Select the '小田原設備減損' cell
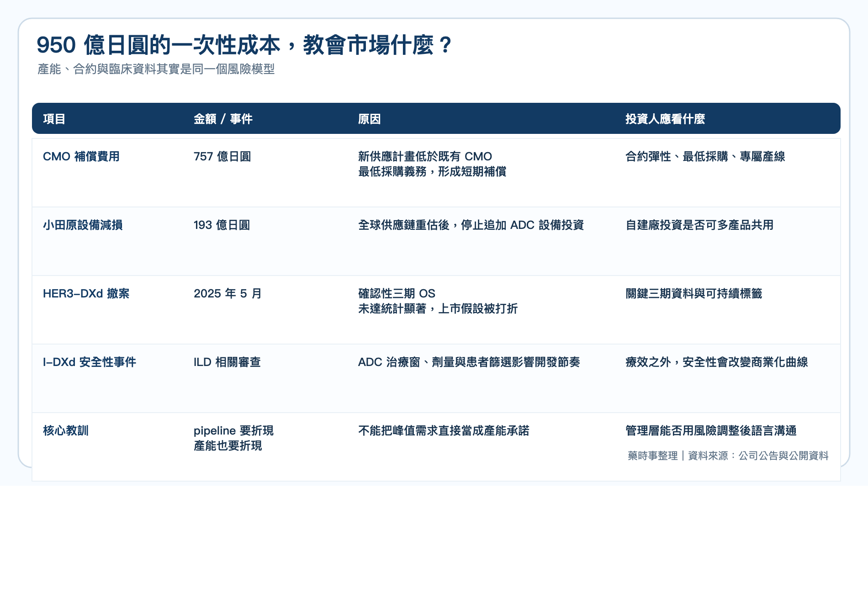The width and height of the screenshot is (868, 594). (83, 225)
